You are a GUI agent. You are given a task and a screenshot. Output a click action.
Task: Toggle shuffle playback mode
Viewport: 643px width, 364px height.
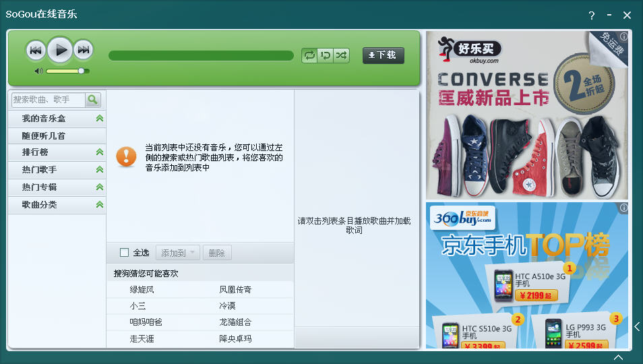click(x=341, y=55)
